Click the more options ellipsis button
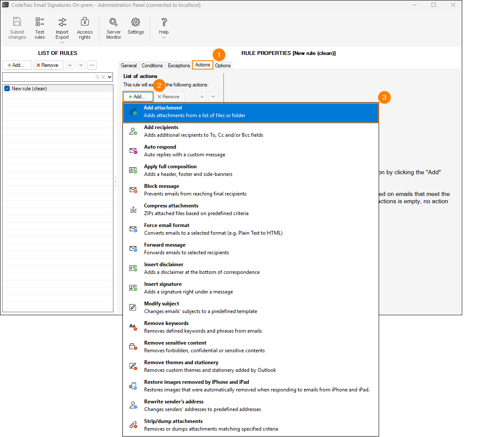Viewport: 504px width, 437px height. [92, 65]
